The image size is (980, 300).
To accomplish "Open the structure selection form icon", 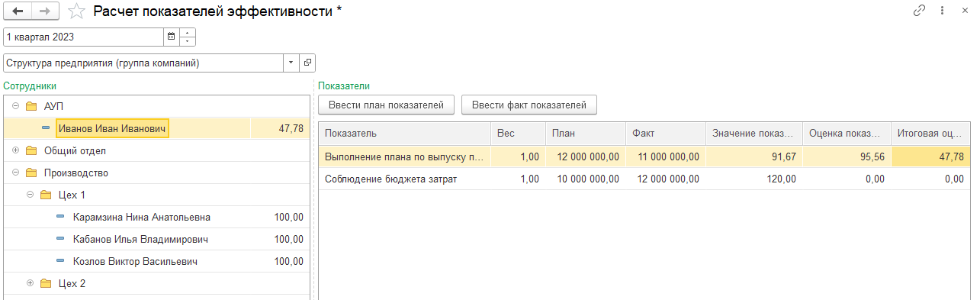I will pyautogui.click(x=307, y=63).
